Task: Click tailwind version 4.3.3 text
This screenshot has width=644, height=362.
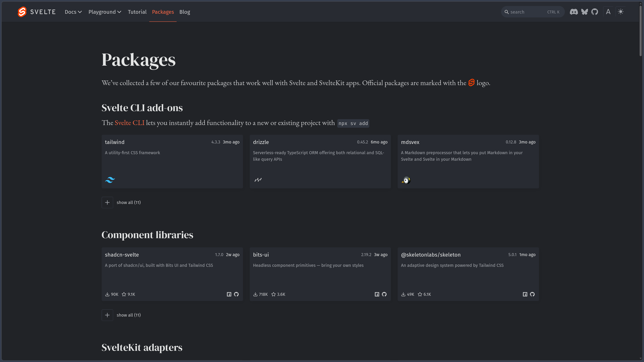Action: point(216,142)
